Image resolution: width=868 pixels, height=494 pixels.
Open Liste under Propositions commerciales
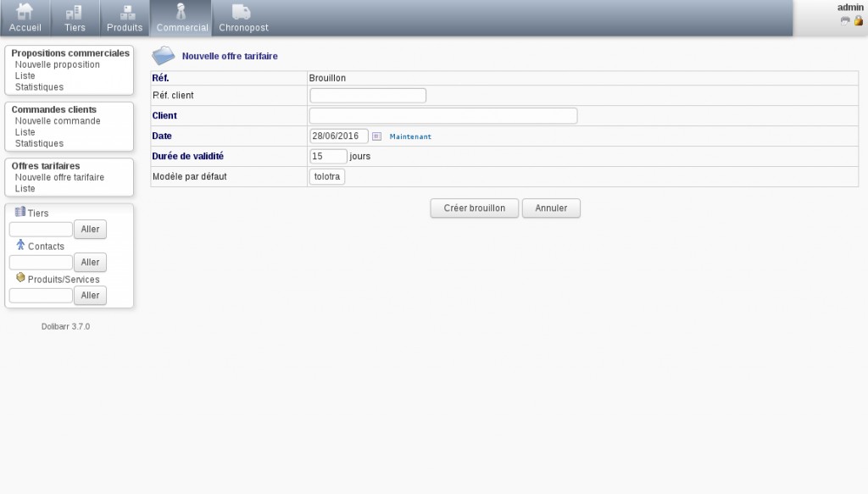tap(25, 75)
